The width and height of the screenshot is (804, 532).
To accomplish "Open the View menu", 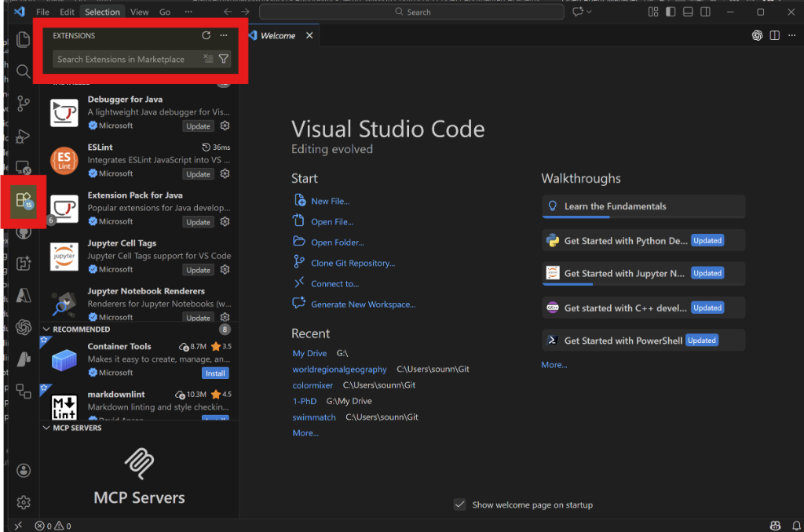I will (x=139, y=12).
